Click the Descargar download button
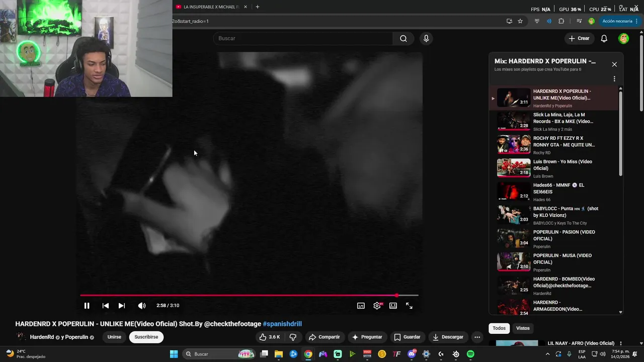Image resolution: width=644 pixels, height=362 pixels. pos(448,337)
